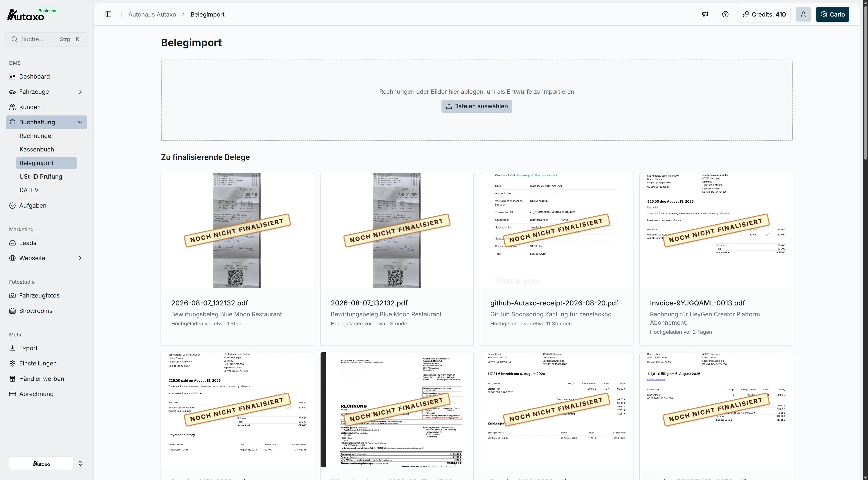Click 'Hochgeladen vor 2 Tagen' text

[x=681, y=332]
